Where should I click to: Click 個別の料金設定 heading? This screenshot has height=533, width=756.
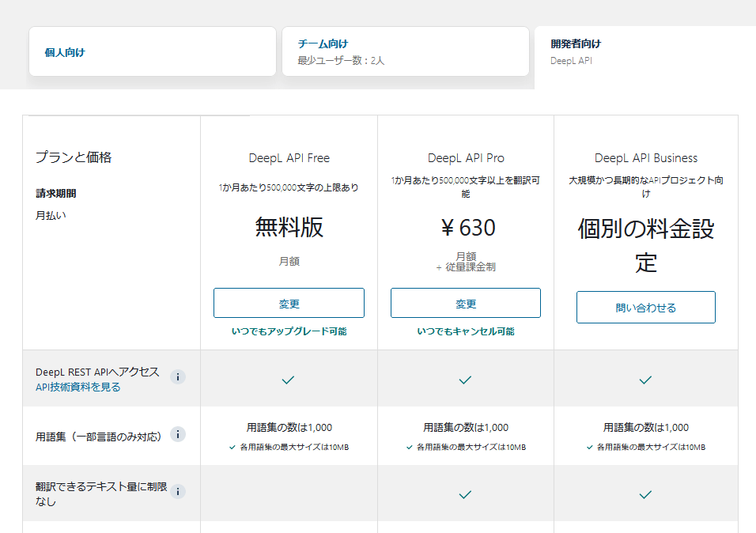pyautogui.click(x=646, y=245)
